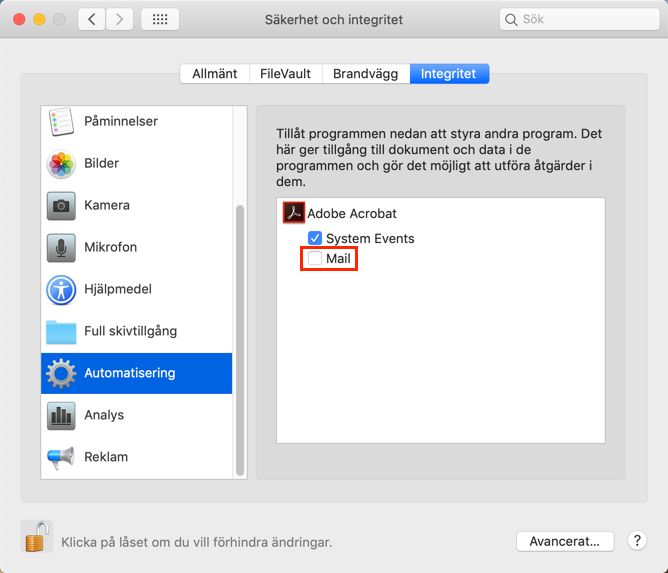
Task: Click the padlock to prevent changes
Action: pos(37,536)
